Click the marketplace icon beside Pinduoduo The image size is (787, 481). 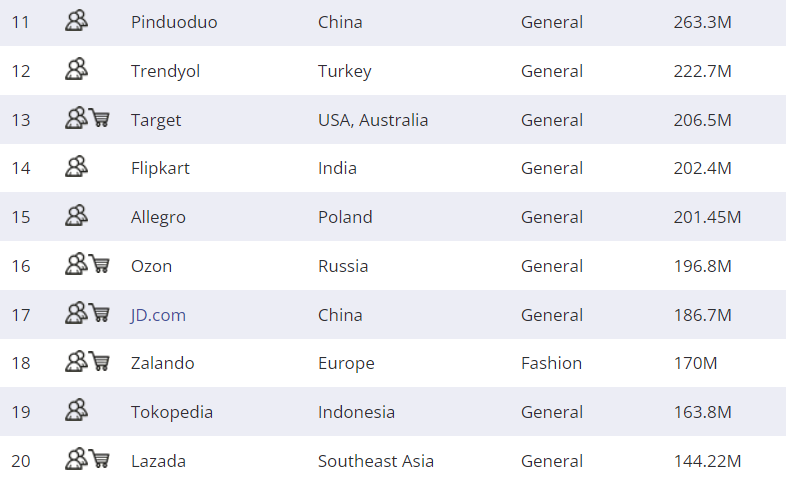point(77,21)
